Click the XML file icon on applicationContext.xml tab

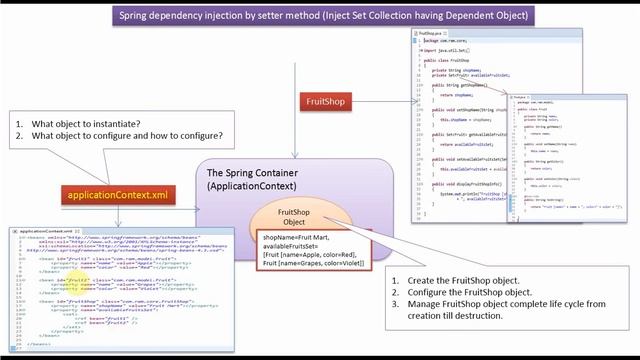pos(15,231)
